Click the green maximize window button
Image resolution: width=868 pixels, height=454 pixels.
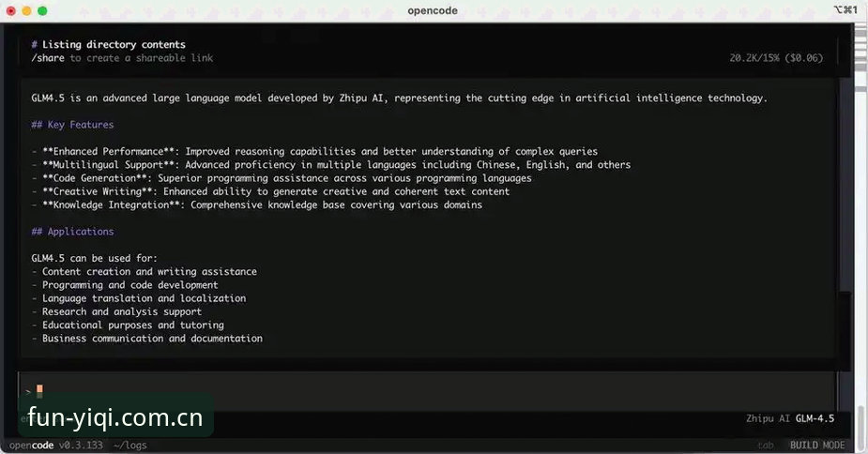click(42, 10)
